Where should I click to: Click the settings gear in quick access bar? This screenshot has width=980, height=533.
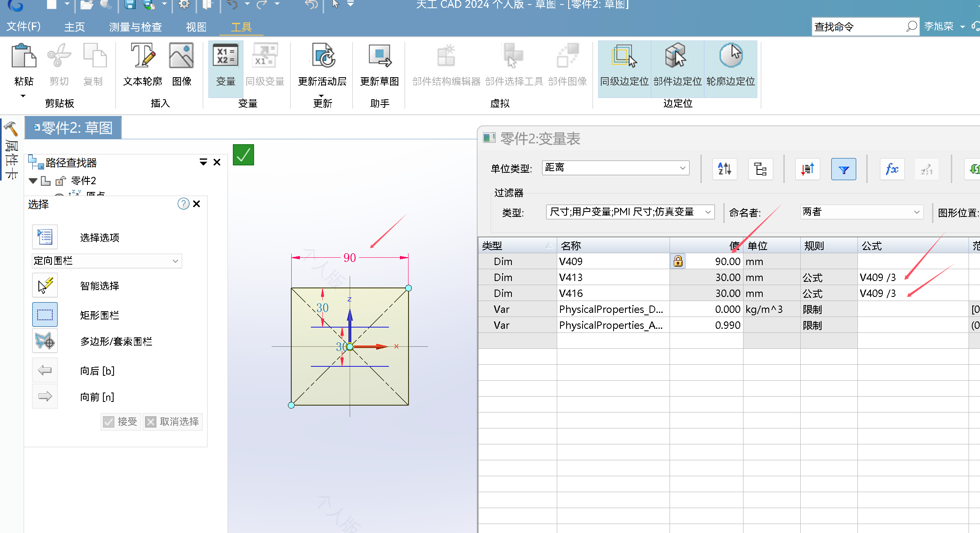(x=184, y=4)
